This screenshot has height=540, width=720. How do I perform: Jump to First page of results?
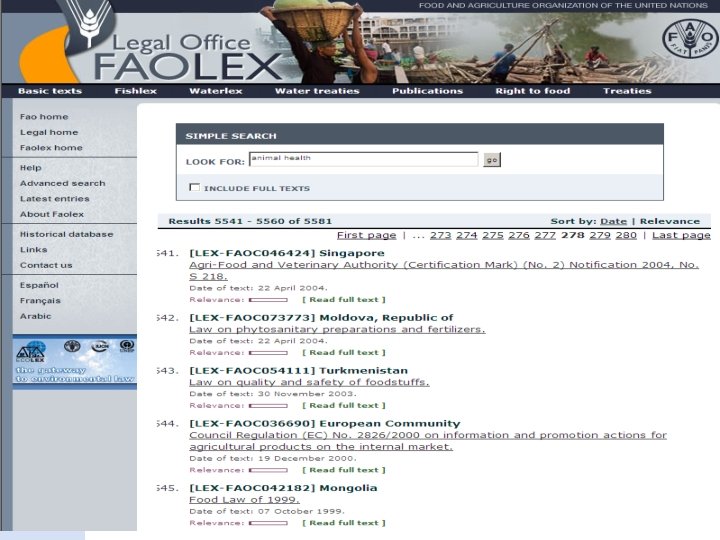(366, 235)
